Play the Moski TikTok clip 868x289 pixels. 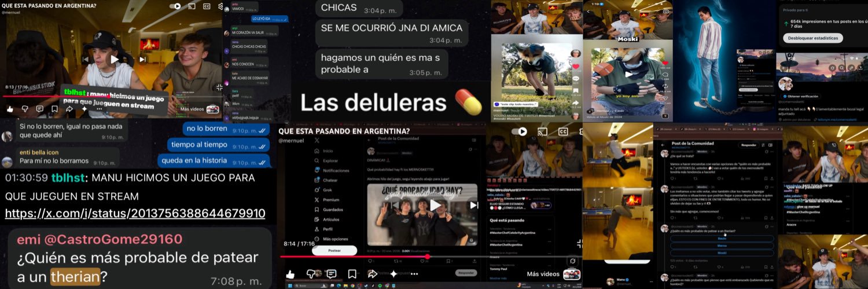pos(628,74)
